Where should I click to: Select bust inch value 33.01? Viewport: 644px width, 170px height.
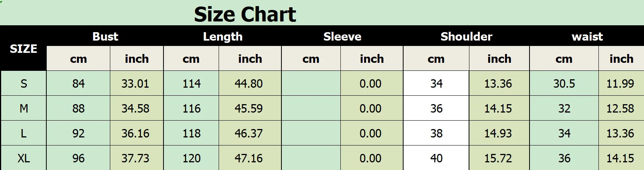(135, 83)
